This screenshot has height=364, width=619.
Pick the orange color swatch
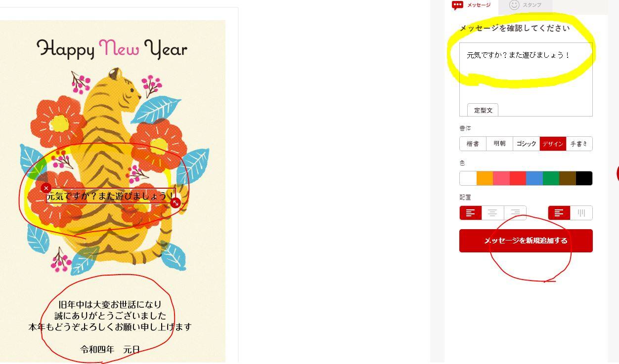pyautogui.click(x=485, y=178)
